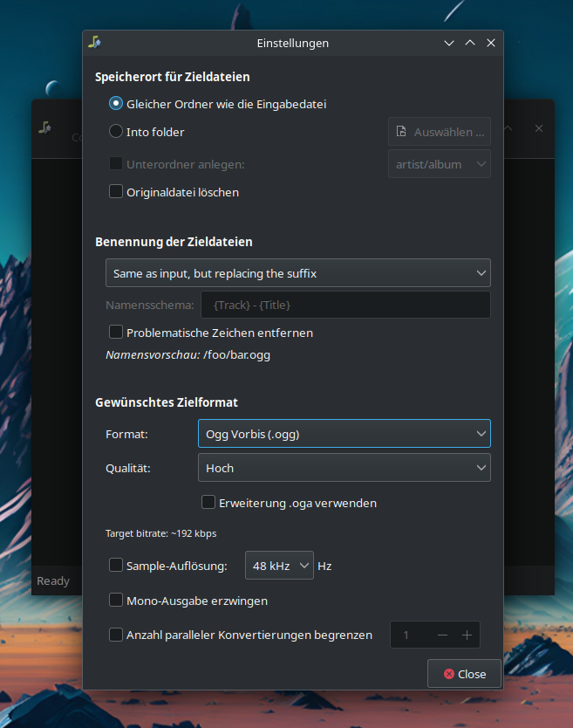Click the red X icon on Close button
573x728 pixels.
tap(448, 674)
